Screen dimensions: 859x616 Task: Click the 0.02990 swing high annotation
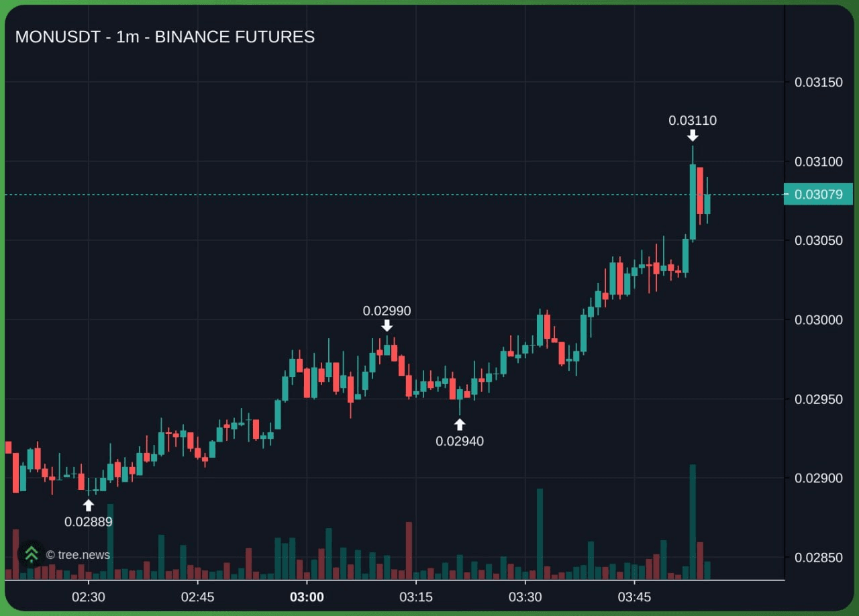click(387, 311)
